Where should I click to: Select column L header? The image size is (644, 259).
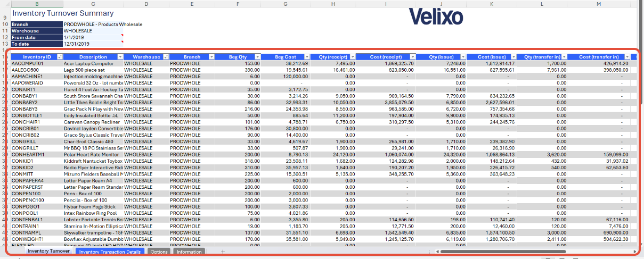pyautogui.click(x=542, y=4)
